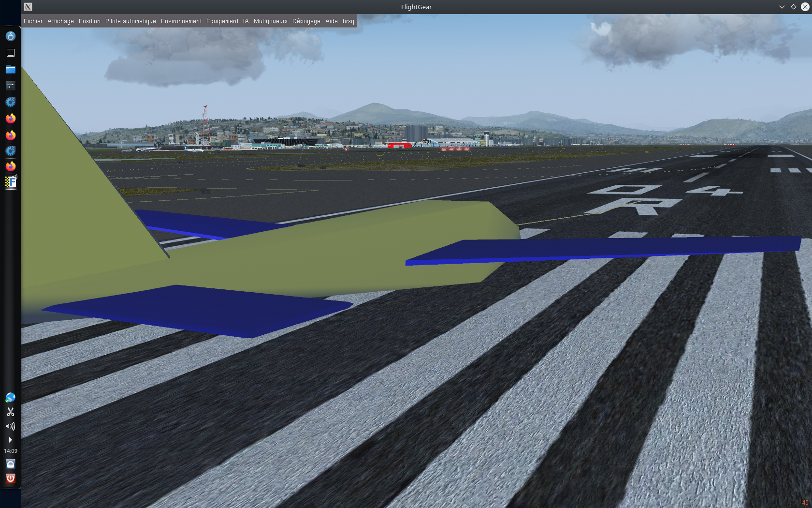This screenshot has height=508, width=812.
Task: Open the brsq menu
Action: pos(348,21)
